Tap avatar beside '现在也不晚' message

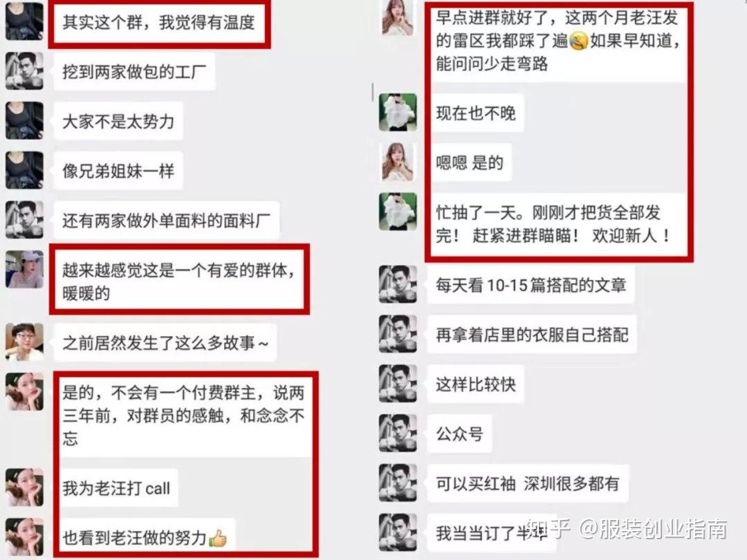point(398,113)
